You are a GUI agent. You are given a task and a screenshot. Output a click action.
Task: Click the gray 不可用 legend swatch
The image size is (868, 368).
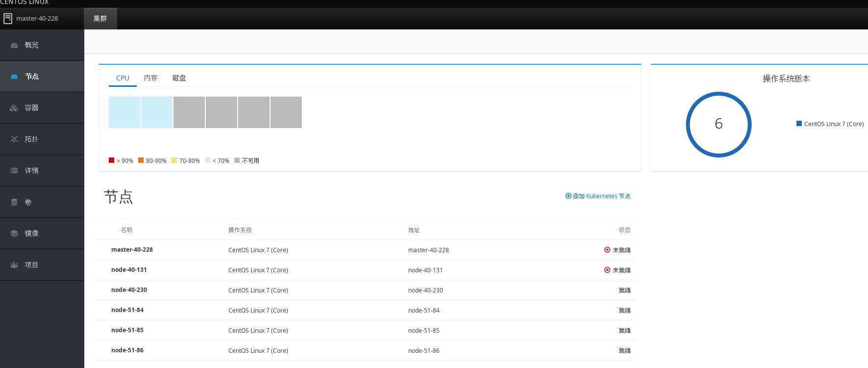click(237, 160)
